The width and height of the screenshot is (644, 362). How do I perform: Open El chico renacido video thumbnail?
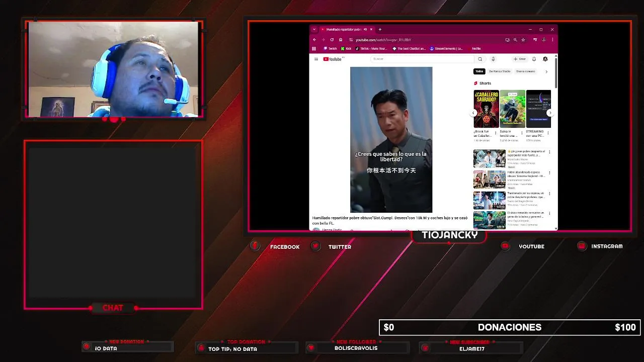490,220
